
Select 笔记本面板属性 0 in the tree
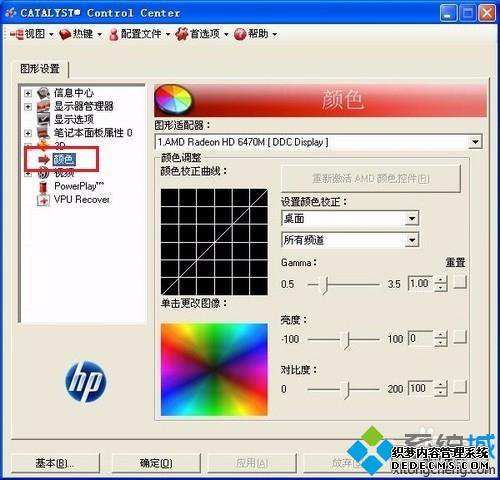tap(93, 133)
